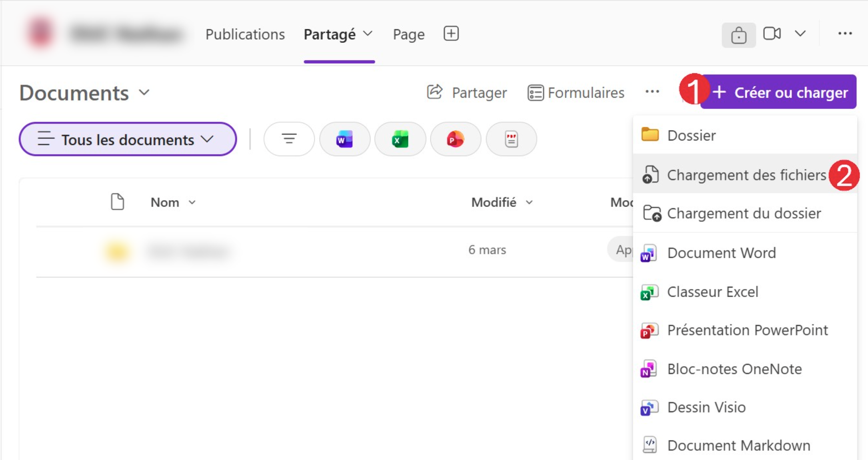
Task: Select Document Word in create menu
Action: click(745, 253)
